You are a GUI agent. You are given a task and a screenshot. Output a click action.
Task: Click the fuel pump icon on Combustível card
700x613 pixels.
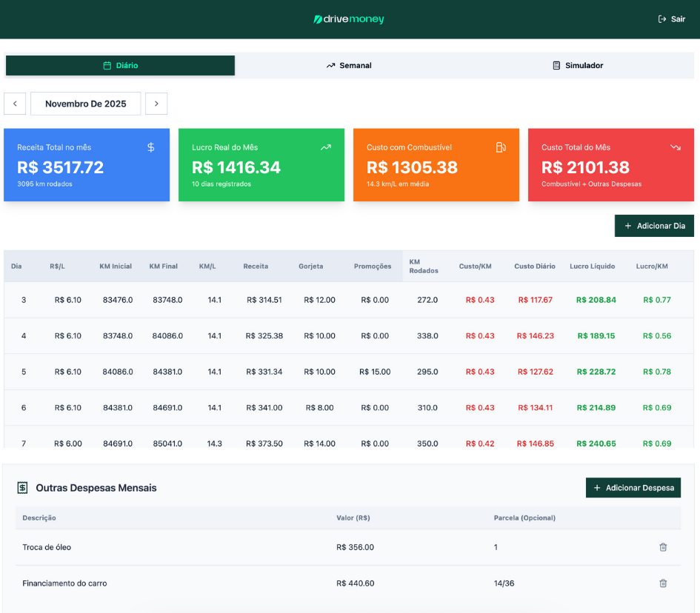501,147
